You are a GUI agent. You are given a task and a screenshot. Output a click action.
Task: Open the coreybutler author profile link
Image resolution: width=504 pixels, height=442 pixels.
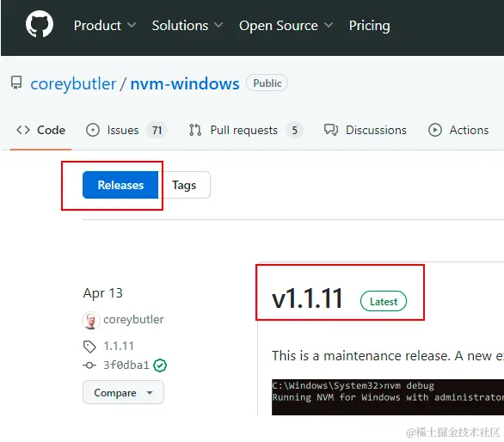pos(133,320)
